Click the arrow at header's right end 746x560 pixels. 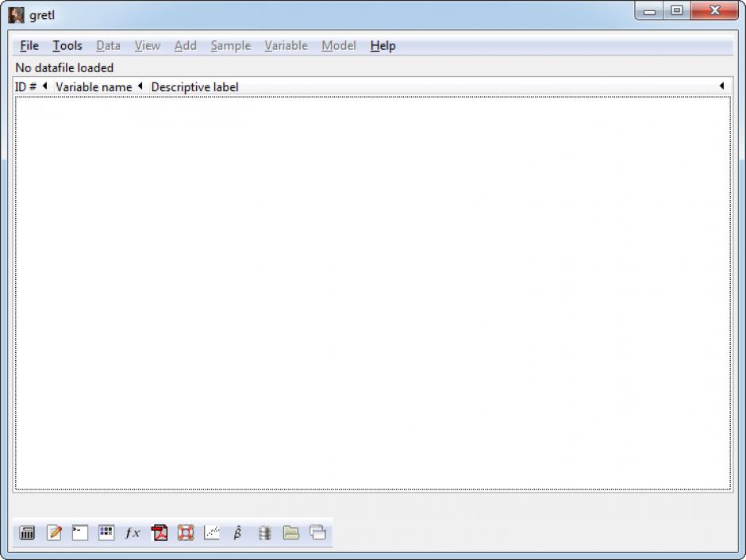coord(721,86)
